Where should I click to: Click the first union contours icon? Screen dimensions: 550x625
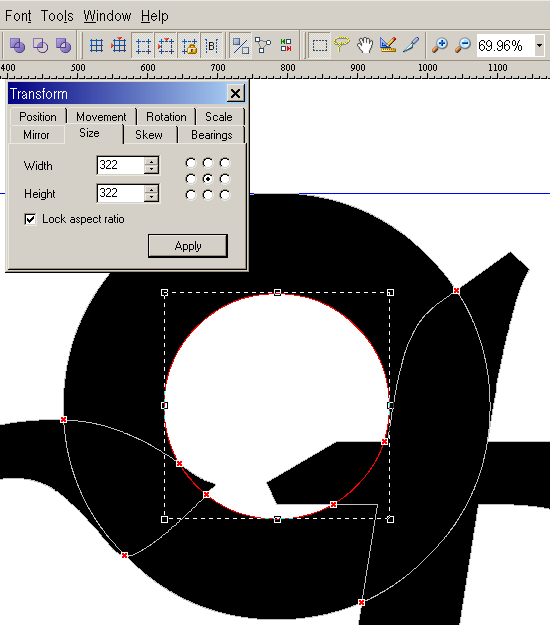18,45
